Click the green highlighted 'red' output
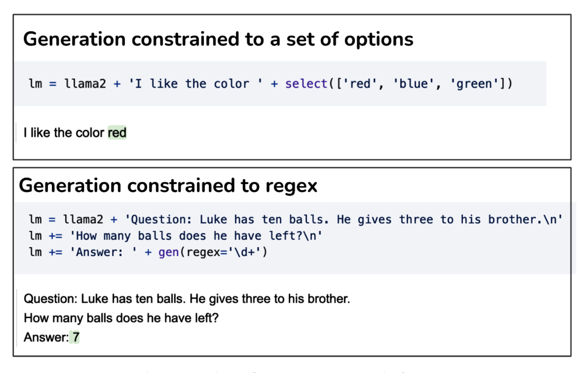The image size is (588, 373). click(x=117, y=133)
